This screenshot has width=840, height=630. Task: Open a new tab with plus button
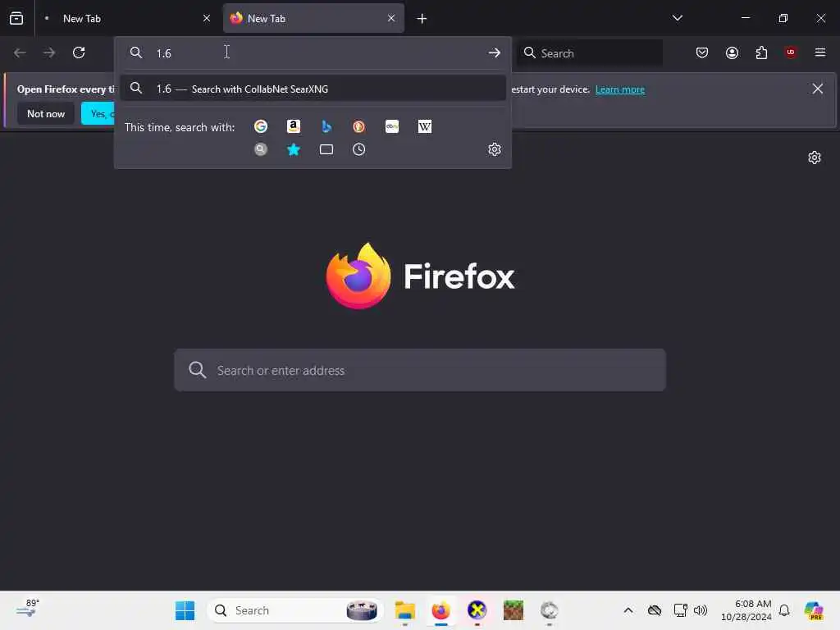(422, 19)
